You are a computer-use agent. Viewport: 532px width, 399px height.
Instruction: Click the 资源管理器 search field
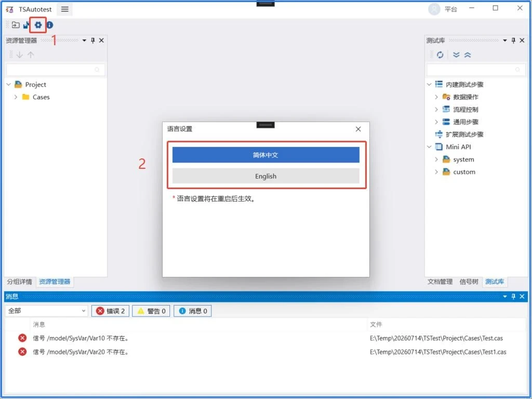(x=56, y=70)
